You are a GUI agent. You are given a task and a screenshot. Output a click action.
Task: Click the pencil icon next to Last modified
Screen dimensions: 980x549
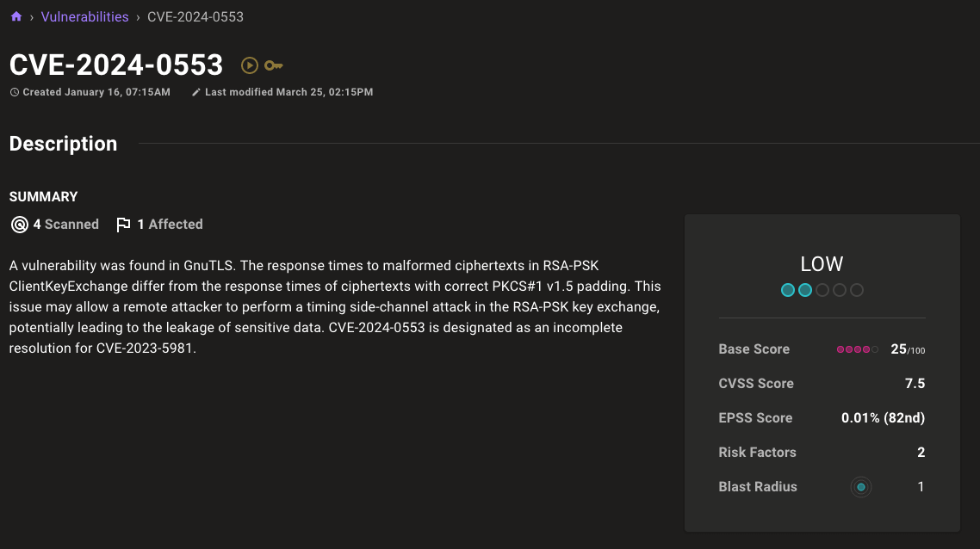coord(196,92)
